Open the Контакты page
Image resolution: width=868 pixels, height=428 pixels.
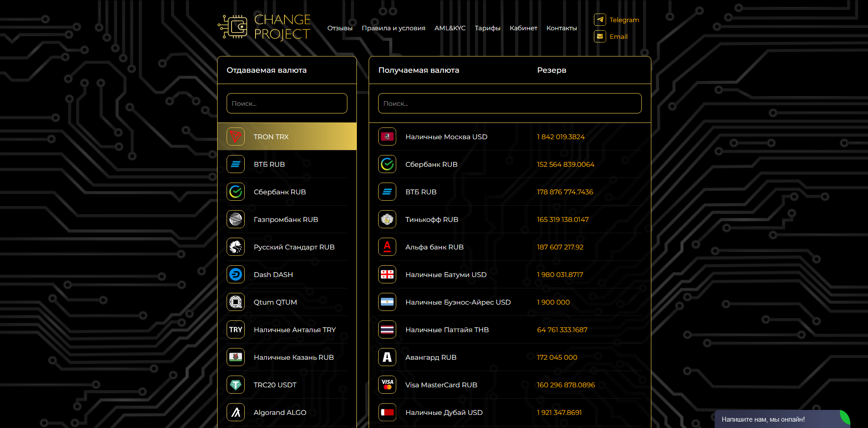(562, 28)
